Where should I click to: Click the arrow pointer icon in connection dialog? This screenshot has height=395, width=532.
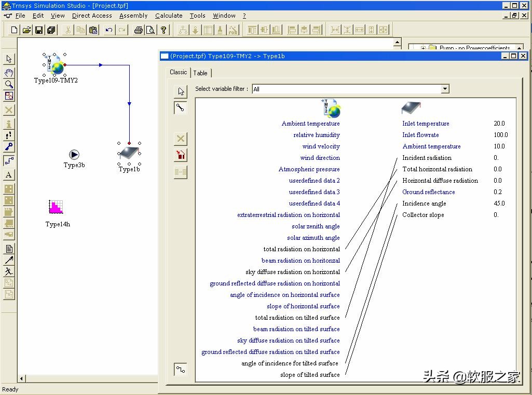pos(181,91)
